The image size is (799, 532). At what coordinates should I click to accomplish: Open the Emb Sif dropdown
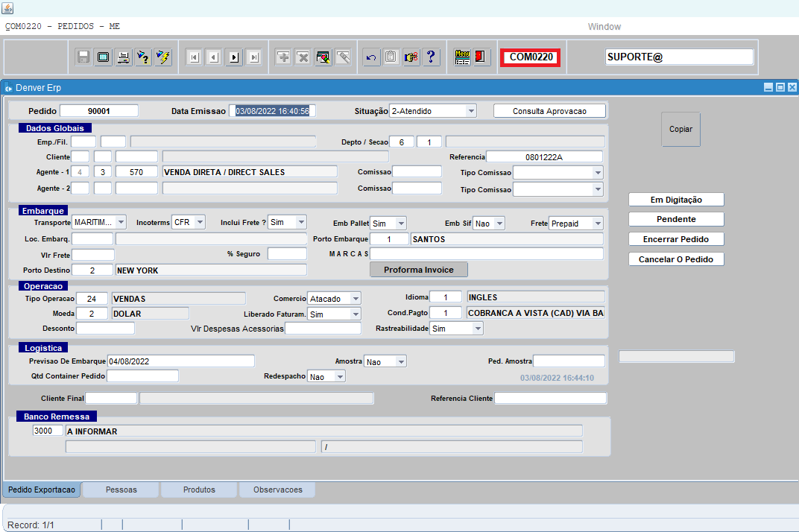500,224
